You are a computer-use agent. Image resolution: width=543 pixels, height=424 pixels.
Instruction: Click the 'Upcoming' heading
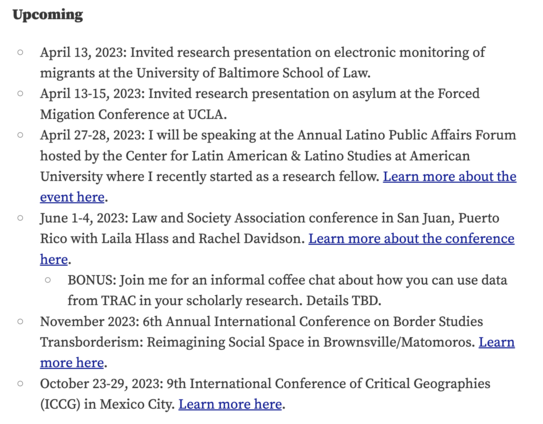tap(48, 15)
